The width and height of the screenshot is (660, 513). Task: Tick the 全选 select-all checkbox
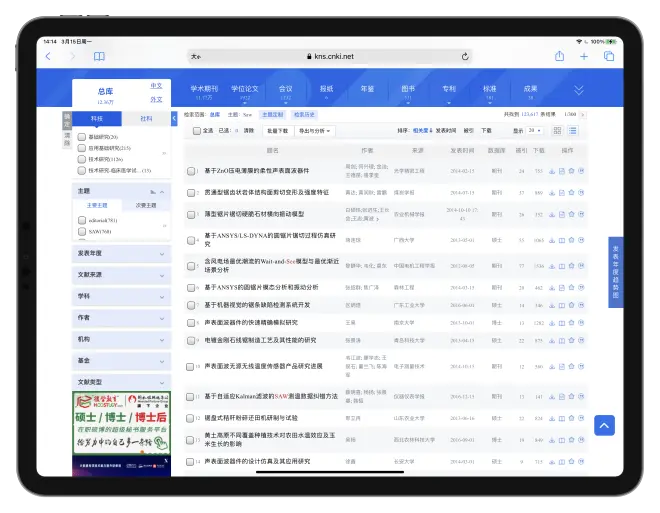coord(197,131)
